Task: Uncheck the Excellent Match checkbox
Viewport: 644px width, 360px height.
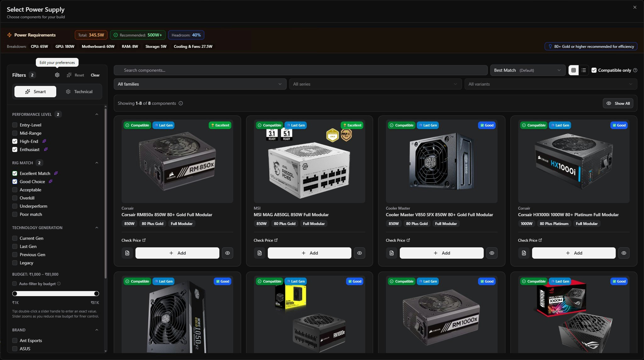Action: tap(15, 173)
